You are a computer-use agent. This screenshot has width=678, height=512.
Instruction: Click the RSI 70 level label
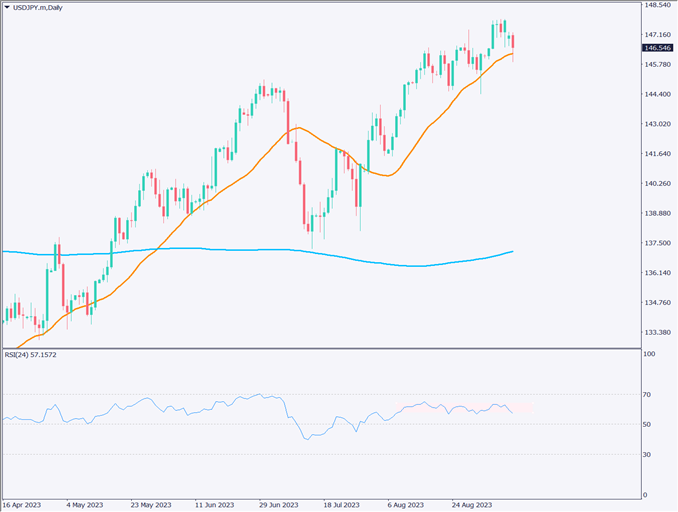point(648,395)
